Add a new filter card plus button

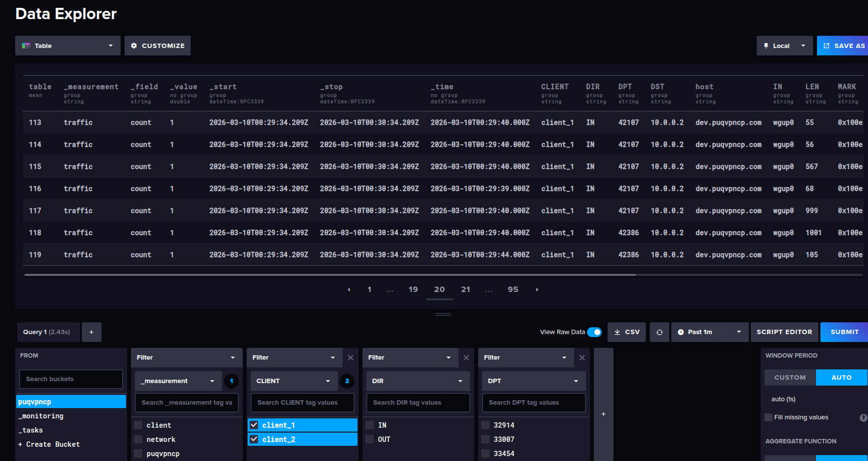pyautogui.click(x=604, y=414)
